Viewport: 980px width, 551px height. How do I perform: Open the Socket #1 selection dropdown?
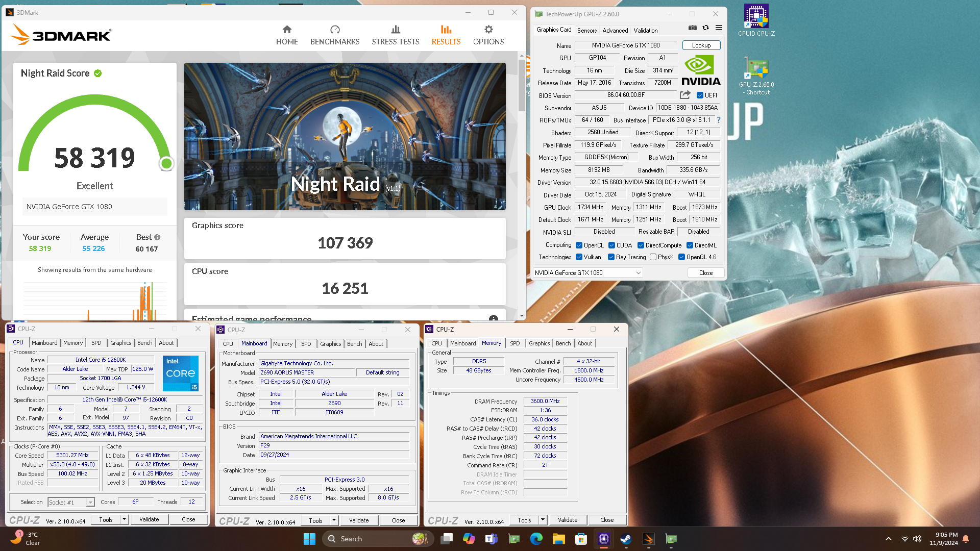point(71,502)
